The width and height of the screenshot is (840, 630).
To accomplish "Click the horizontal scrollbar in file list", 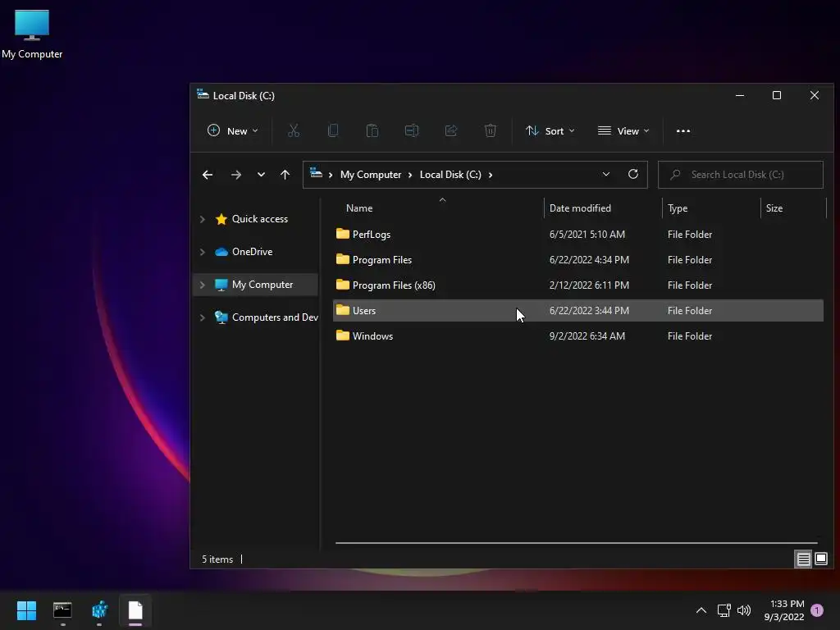I will coord(577,543).
